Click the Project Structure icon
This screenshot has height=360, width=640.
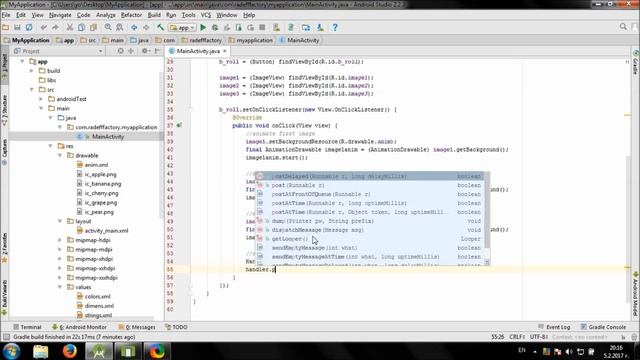coord(306,27)
